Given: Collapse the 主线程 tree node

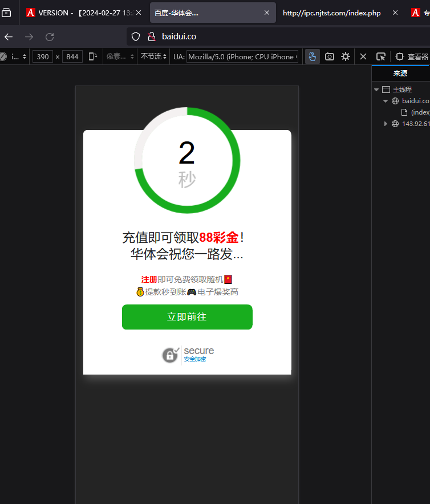Looking at the screenshot, I should (376, 90).
